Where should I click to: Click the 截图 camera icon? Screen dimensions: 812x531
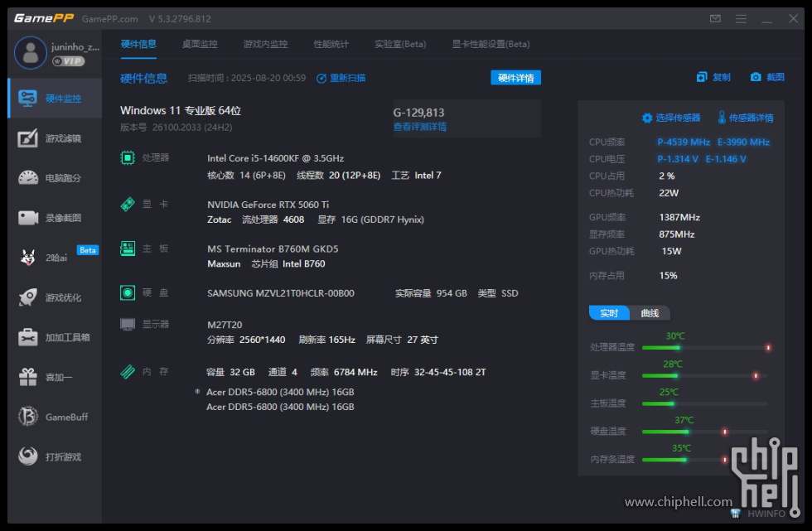click(756, 77)
